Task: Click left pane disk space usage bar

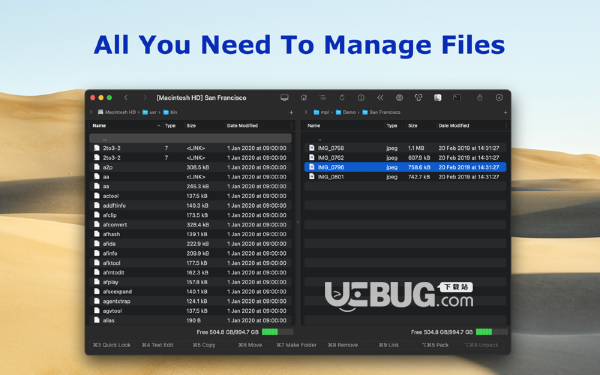Action: [277, 332]
